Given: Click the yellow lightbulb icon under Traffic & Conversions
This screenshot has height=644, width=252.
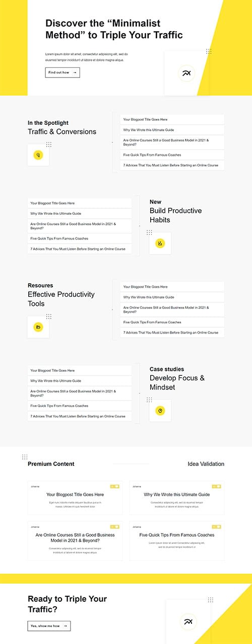Looking at the screenshot, I should (x=38, y=155).
